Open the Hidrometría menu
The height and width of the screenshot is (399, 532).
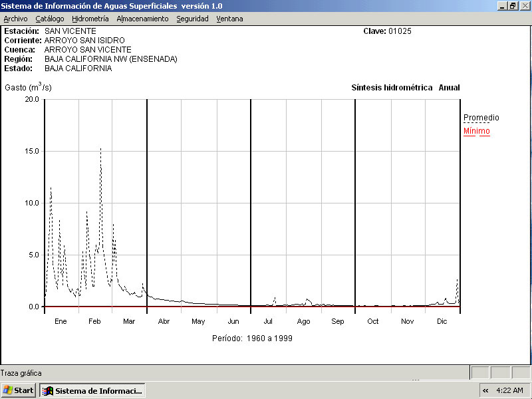90,19
